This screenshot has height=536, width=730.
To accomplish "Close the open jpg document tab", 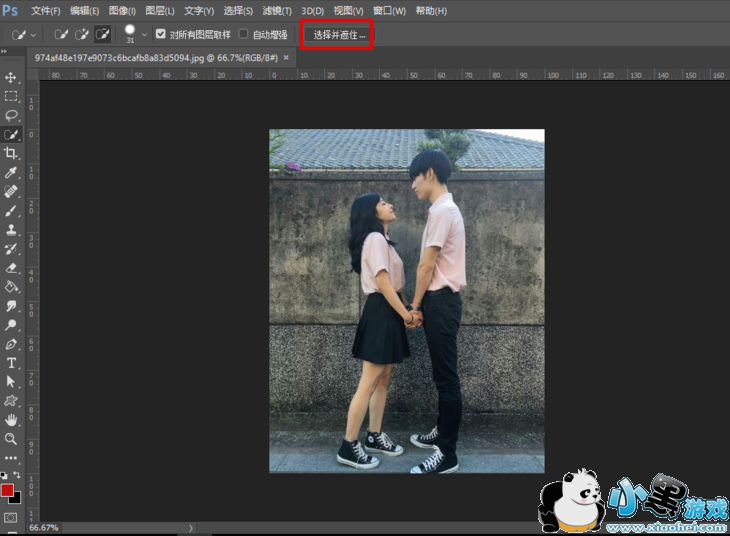I will click(x=287, y=58).
